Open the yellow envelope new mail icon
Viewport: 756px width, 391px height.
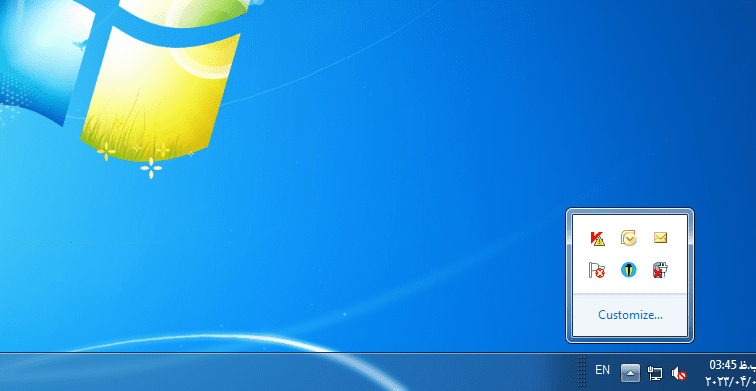coord(660,238)
